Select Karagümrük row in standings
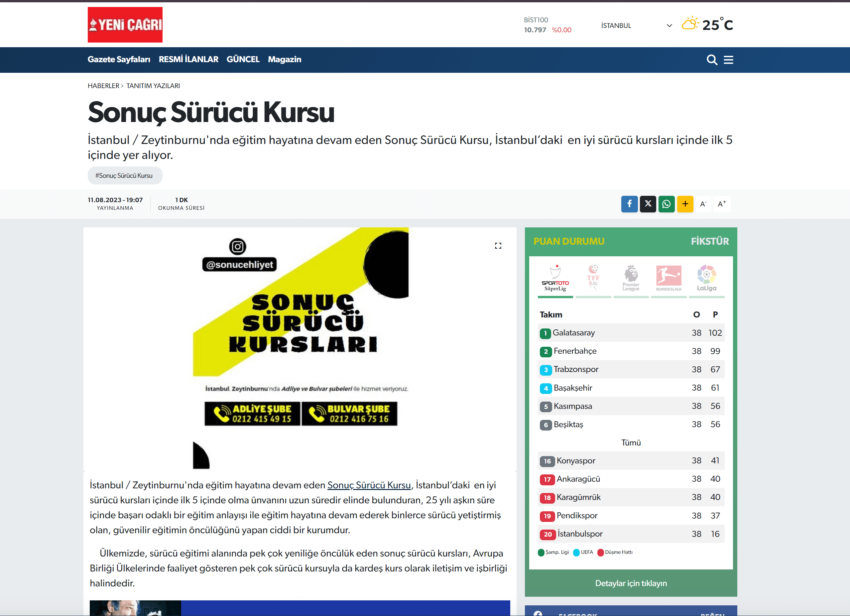The height and width of the screenshot is (616, 850). (631, 498)
